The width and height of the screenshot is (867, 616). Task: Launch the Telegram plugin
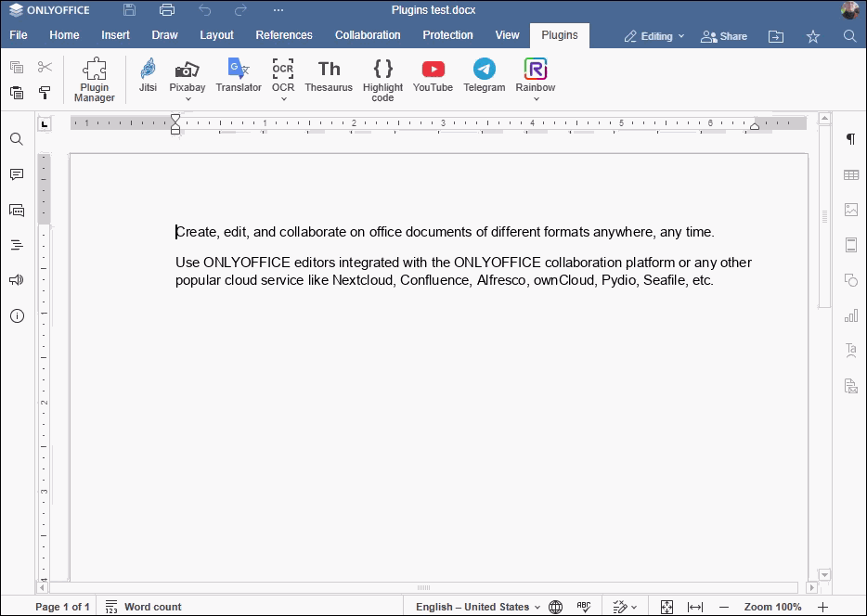(x=484, y=76)
